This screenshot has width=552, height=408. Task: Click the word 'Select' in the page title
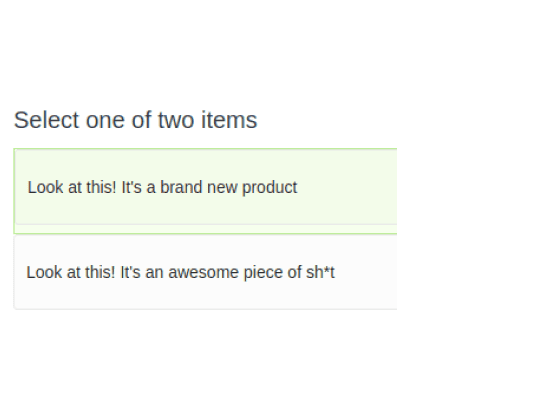point(46,120)
